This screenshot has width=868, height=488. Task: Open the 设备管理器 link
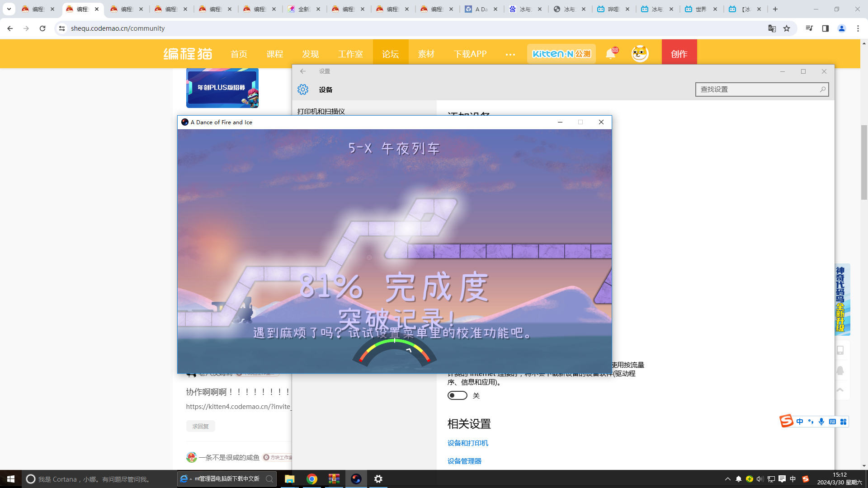[464, 461]
